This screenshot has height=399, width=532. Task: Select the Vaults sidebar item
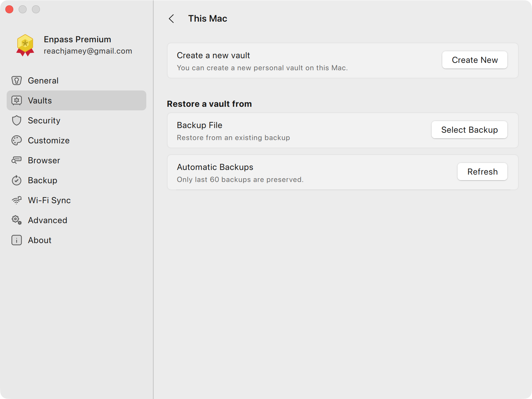(x=76, y=100)
